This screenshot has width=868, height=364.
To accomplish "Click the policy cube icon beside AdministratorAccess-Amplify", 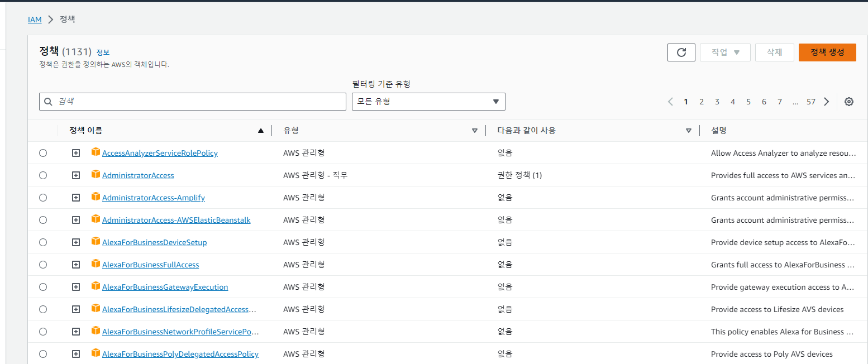I will [x=96, y=197].
